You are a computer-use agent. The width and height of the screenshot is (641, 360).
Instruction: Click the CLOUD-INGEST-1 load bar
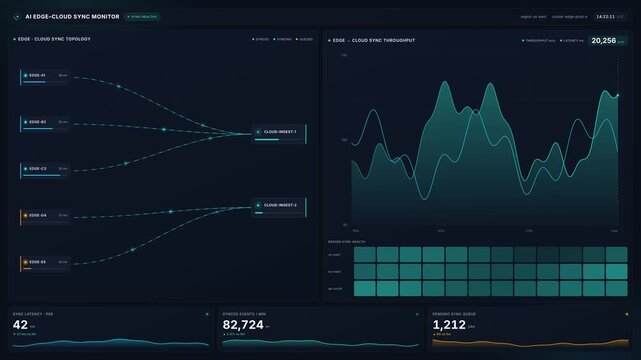coord(279,140)
